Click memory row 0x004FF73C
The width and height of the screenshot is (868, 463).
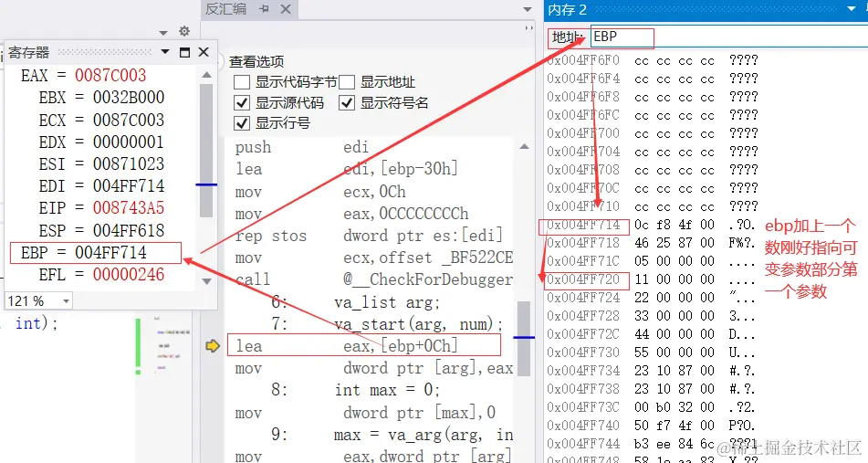(x=652, y=407)
